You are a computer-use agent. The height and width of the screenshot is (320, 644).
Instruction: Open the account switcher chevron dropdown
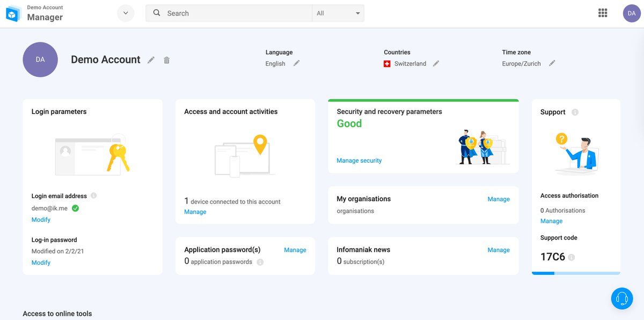126,13
